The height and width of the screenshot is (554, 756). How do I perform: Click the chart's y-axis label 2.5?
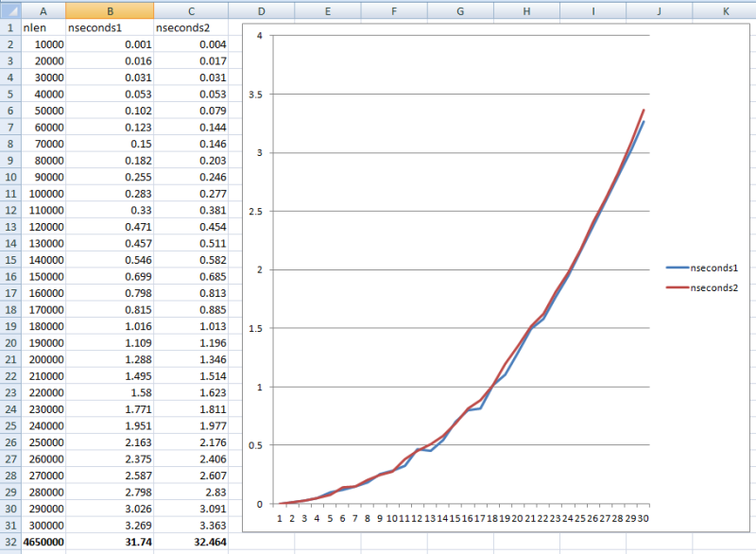click(x=255, y=212)
